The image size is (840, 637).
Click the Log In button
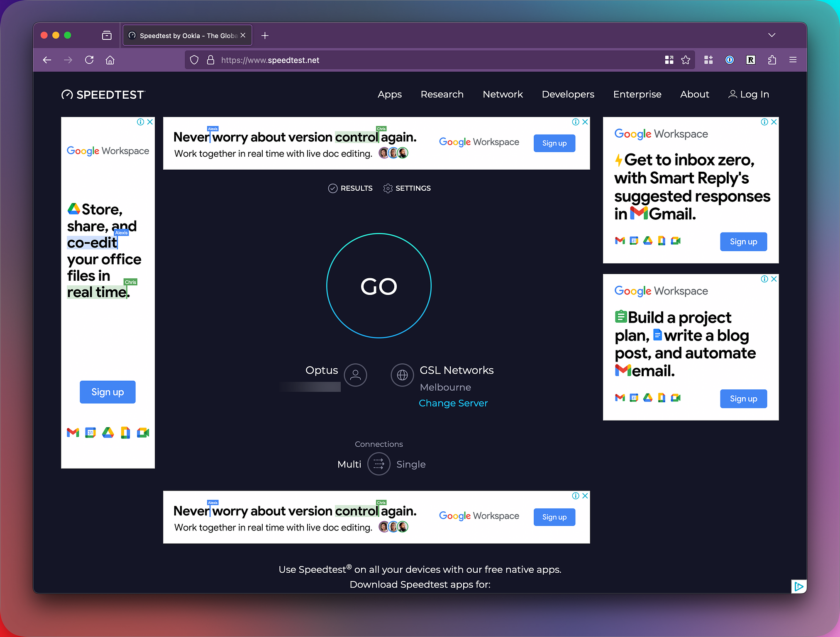(x=747, y=94)
